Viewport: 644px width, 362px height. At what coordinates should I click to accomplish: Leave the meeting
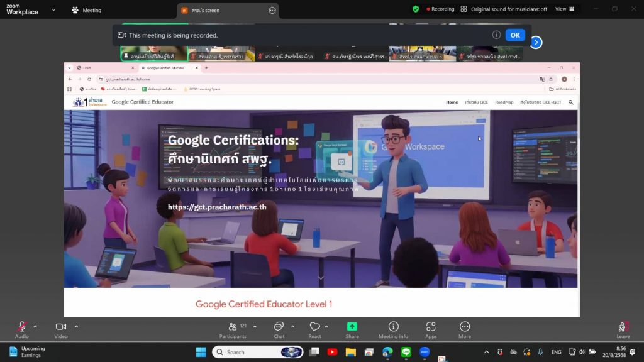pyautogui.click(x=623, y=329)
